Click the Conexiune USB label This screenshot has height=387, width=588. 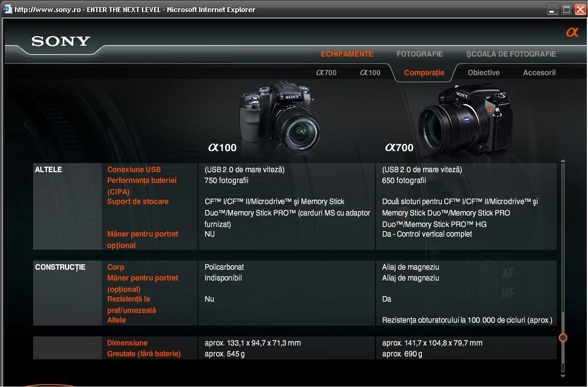(134, 170)
